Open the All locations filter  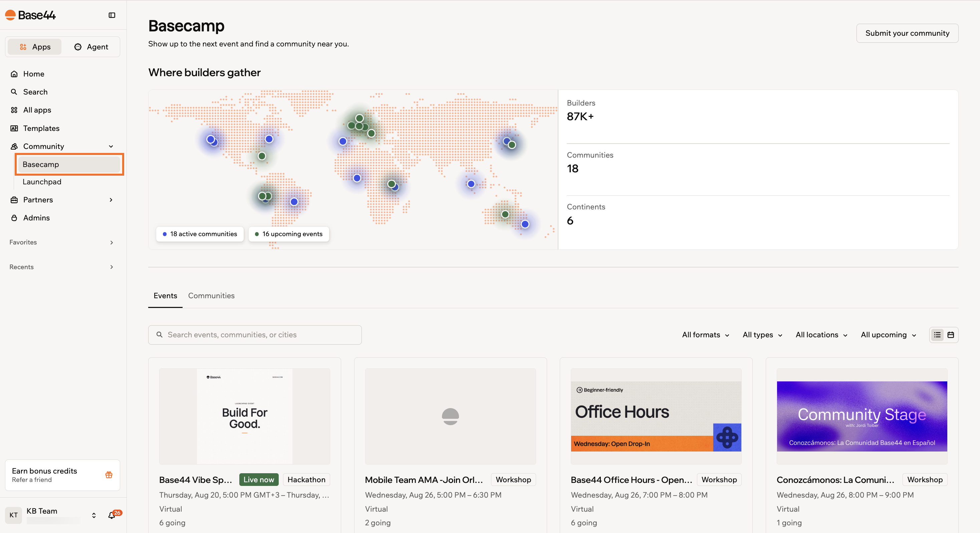point(821,335)
